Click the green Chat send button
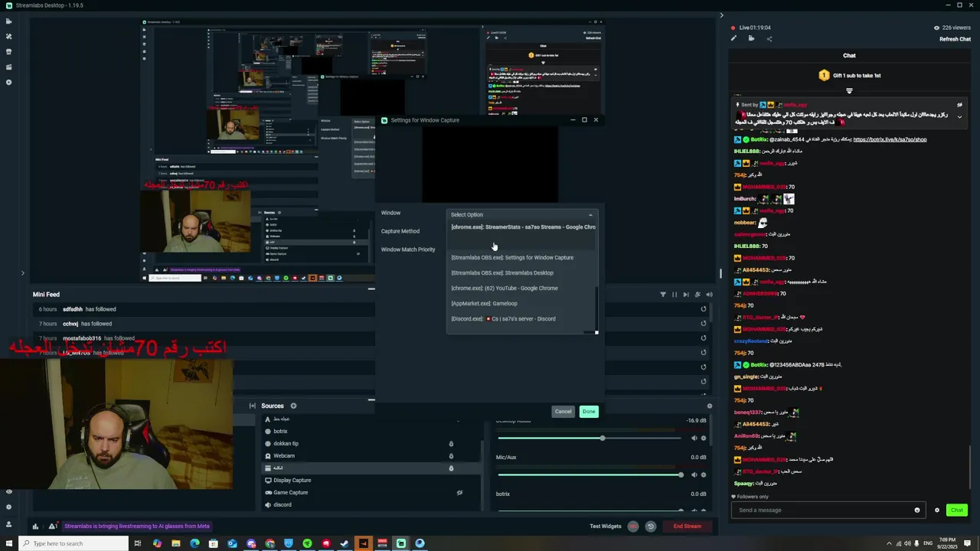 pos(957,510)
